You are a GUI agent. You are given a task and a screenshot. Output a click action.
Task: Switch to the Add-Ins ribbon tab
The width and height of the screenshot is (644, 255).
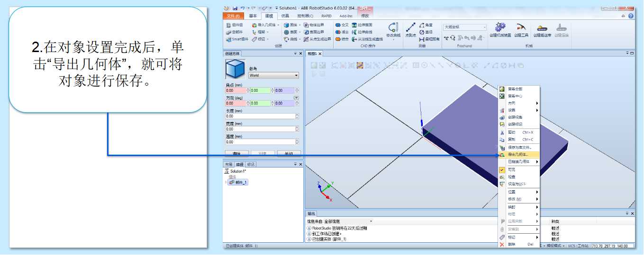[x=346, y=16]
